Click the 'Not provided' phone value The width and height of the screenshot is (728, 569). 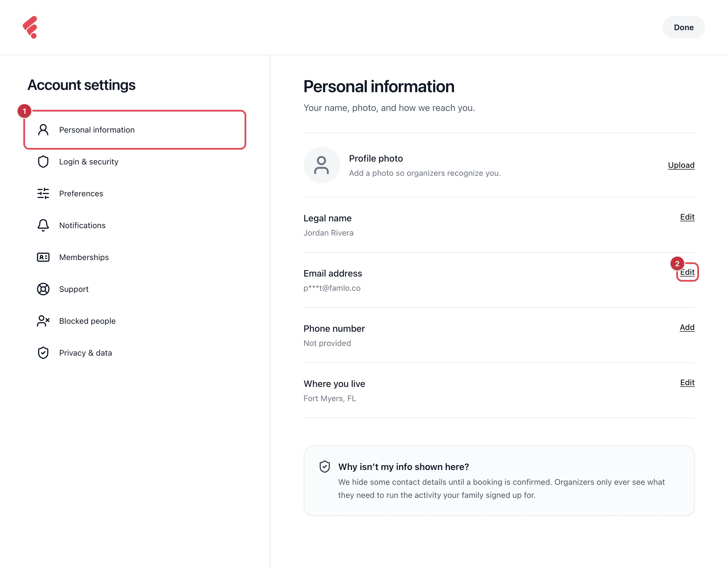[327, 343]
